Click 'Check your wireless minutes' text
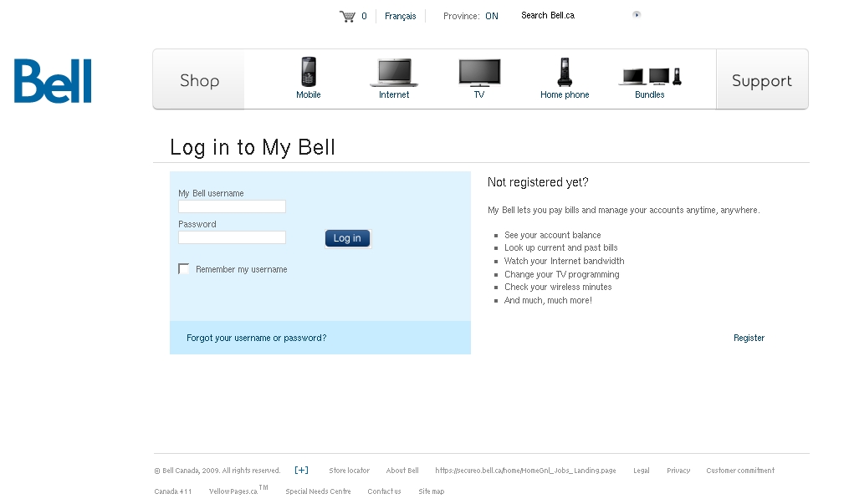Screen dimensions: 849x504 (x=558, y=287)
